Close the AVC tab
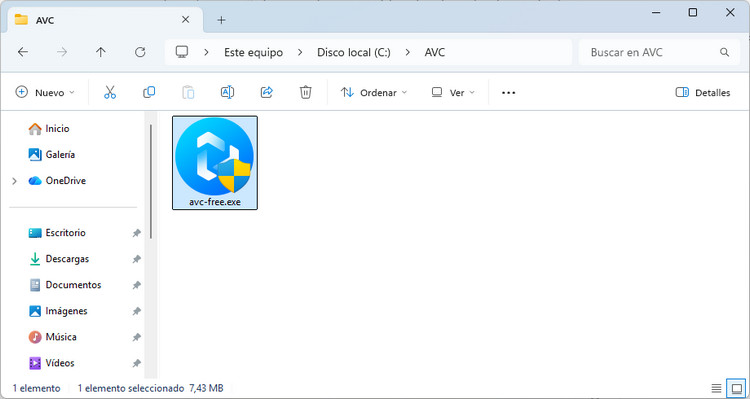 (x=186, y=20)
